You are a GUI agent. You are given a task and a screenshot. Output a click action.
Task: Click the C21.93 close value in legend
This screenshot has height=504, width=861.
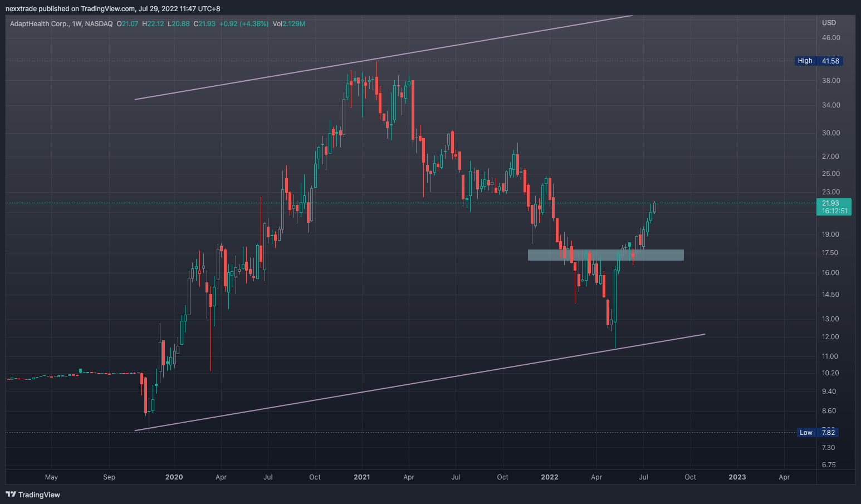point(204,24)
